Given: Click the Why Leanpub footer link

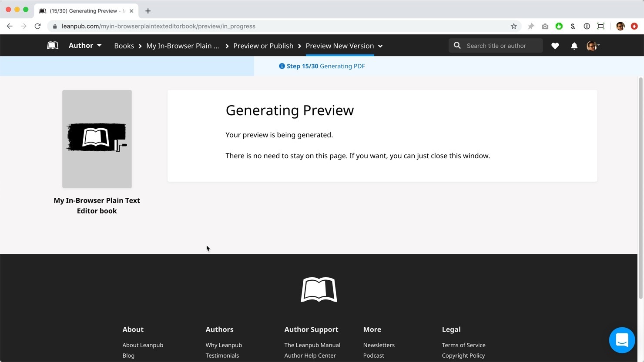Looking at the screenshot, I should click(224, 345).
